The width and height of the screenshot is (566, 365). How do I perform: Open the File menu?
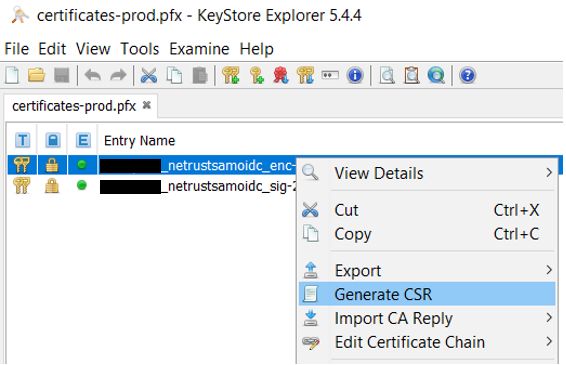tap(17, 49)
